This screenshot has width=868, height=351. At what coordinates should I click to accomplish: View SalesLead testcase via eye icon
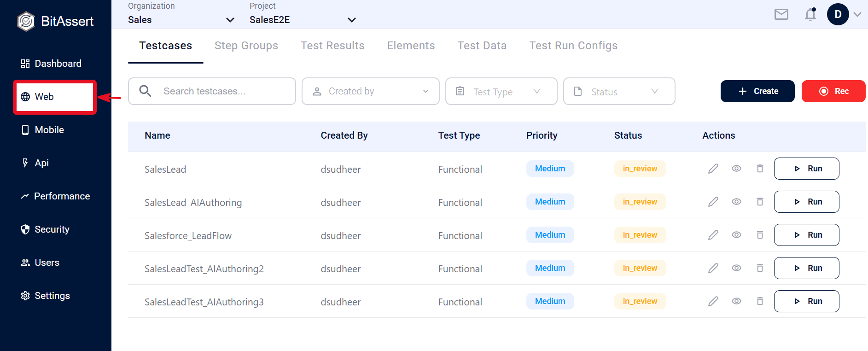(x=736, y=169)
